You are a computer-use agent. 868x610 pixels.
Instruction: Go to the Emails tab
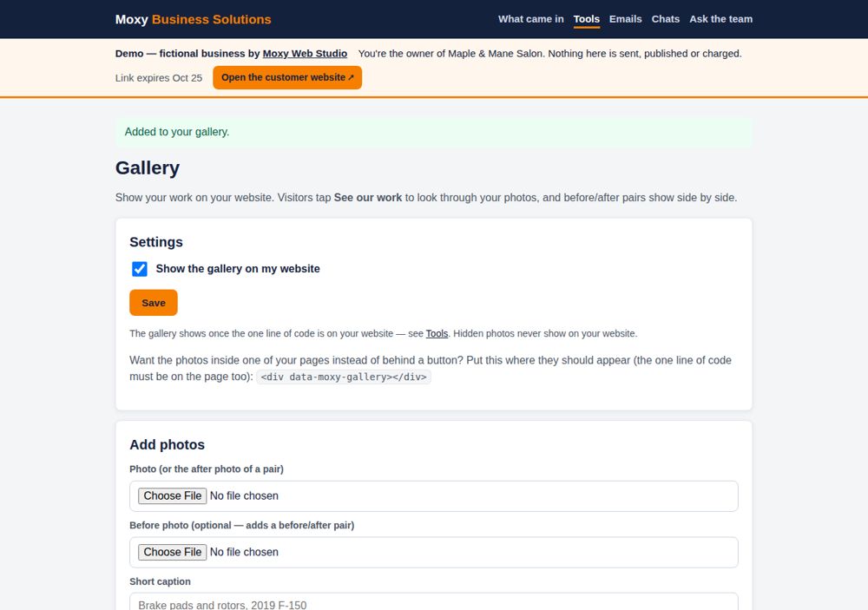coord(626,19)
